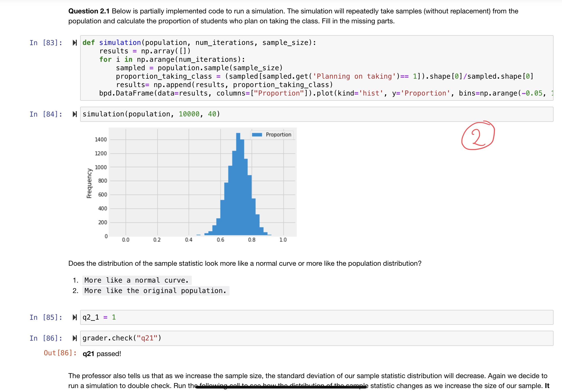Viewport: 562px width, 392px height.
Task: Click the Proportion legend label
Action: (278, 135)
